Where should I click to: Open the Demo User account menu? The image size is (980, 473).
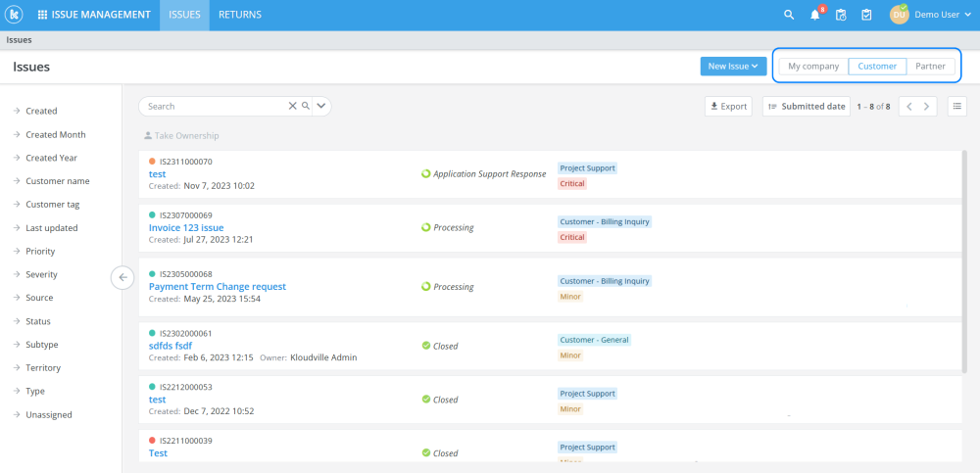click(x=929, y=15)
